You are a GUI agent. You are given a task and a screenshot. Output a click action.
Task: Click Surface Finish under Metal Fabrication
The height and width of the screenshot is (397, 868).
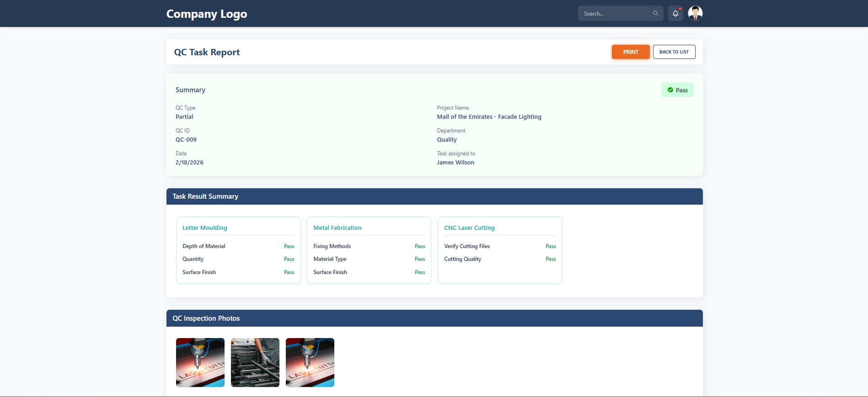330,272
